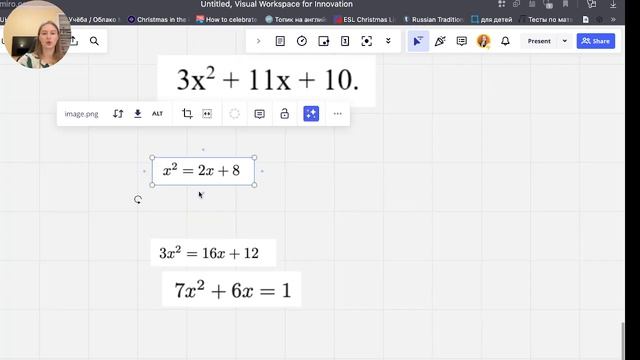Image resolution: width=640 pixels, height=360 pixels.
Task: Select the 3x² + 11x + 10 image
Action: [x=267, y=80]
